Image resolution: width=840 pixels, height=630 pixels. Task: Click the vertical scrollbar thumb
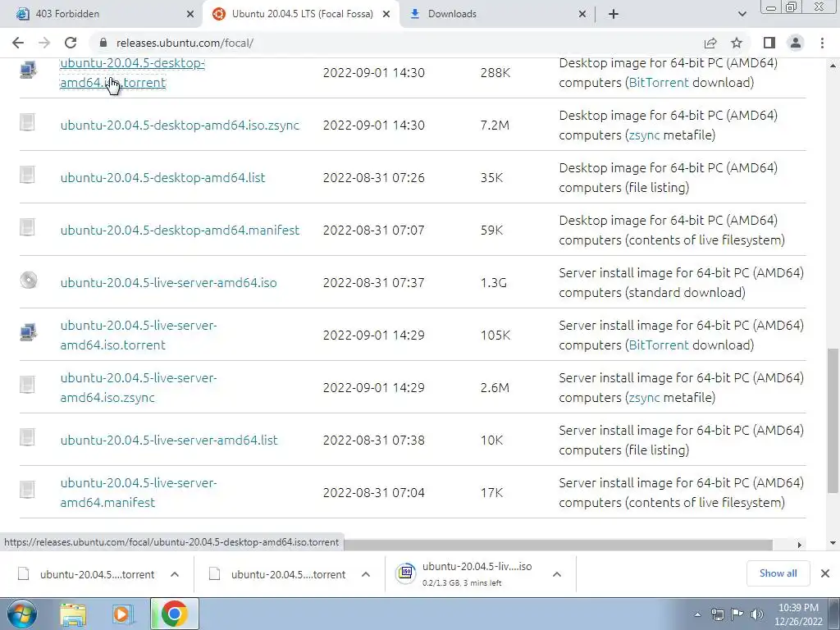tap(833, 421)
